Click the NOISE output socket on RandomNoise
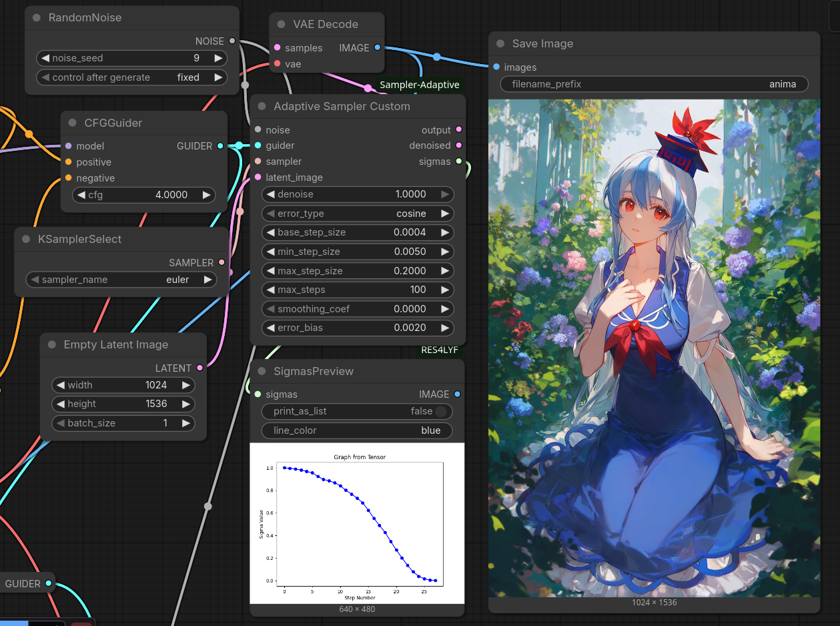This screenshot has width=840, height=626. tap(232, 41)
